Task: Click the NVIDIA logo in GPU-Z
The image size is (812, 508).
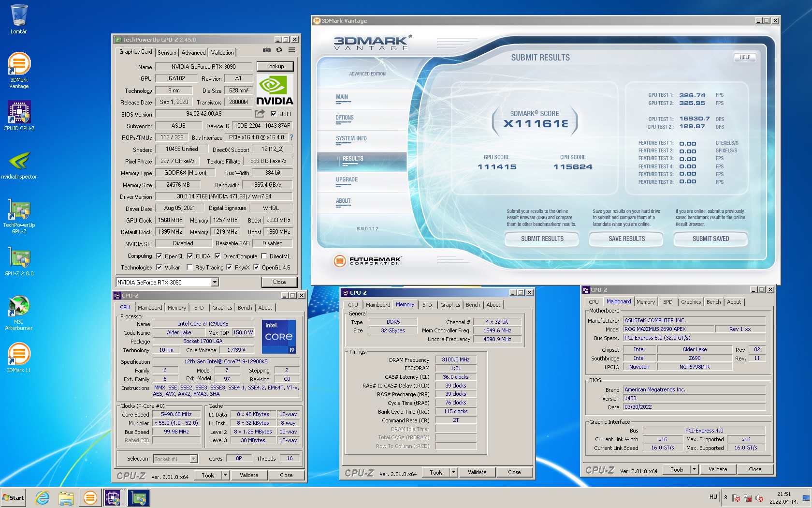Action: (x=275, y=90)
